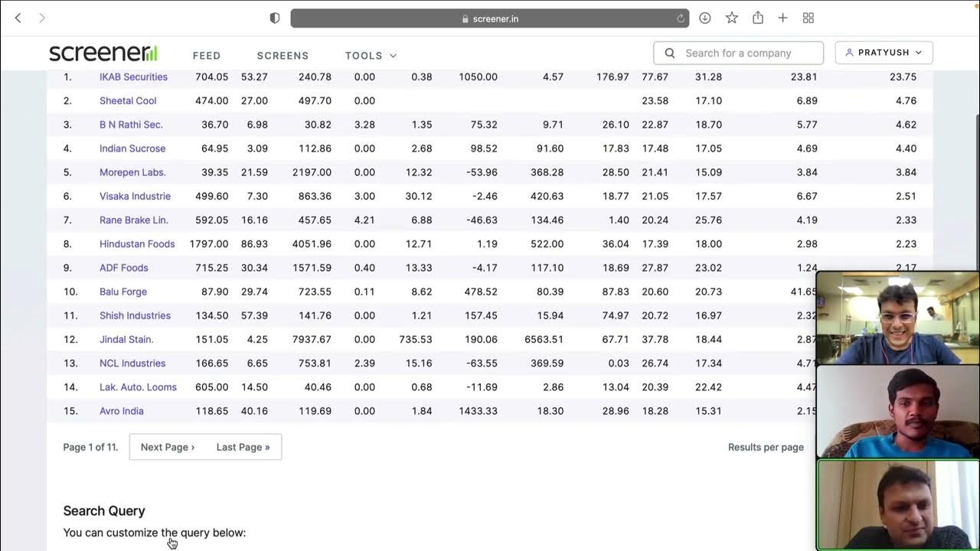
Task: Reload the page using the address bar icon
Action: [680, 18]
